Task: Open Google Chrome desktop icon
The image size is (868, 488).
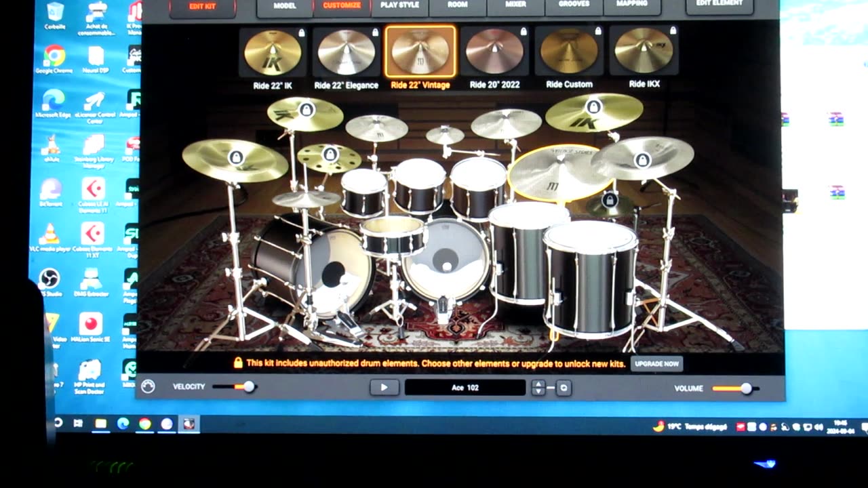Action: click(54, 60)
